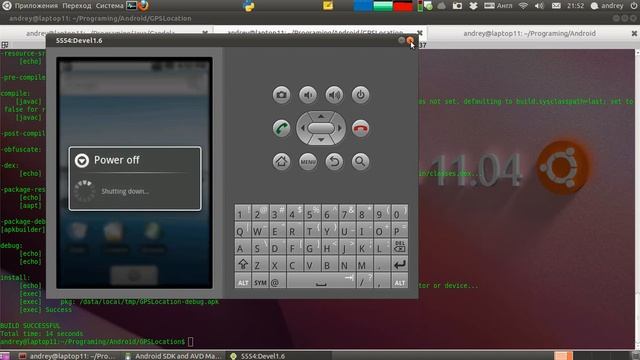
Task: Open the Англ keyboard layout indicator
Action: pyautogui.click(x=498, y=6)
